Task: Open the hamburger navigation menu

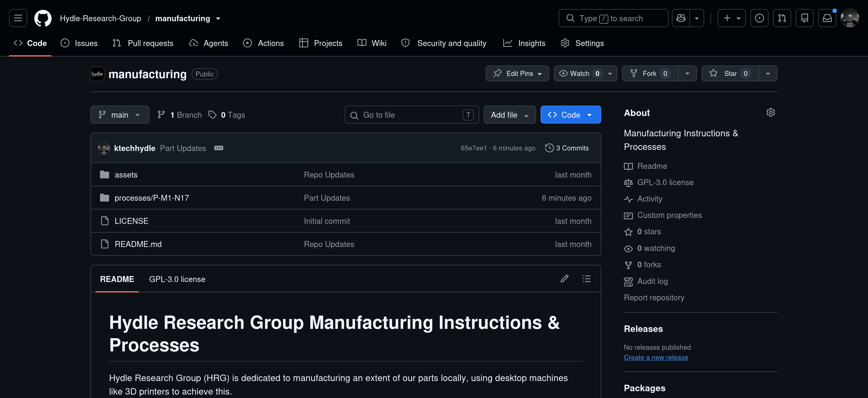Action: (18, 18)
